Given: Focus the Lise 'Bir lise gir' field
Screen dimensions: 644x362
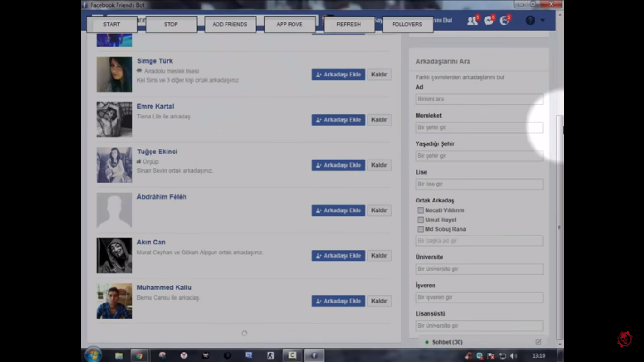Looking at the screenshot, I should point(479,184).
